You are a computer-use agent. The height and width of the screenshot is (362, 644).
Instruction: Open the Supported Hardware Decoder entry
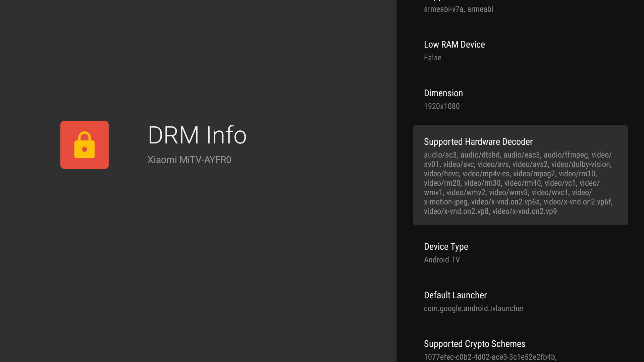[521, 175]
